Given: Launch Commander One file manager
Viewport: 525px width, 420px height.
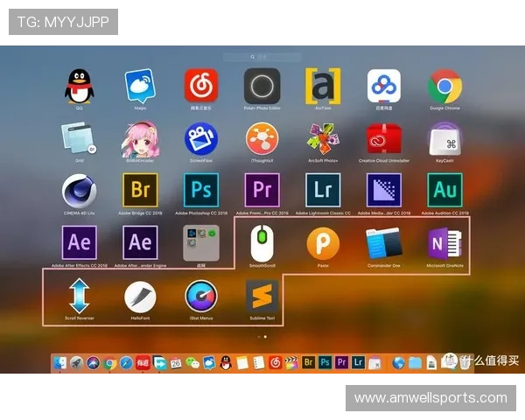Looking at the screenshot, I should tap(383, 242).
